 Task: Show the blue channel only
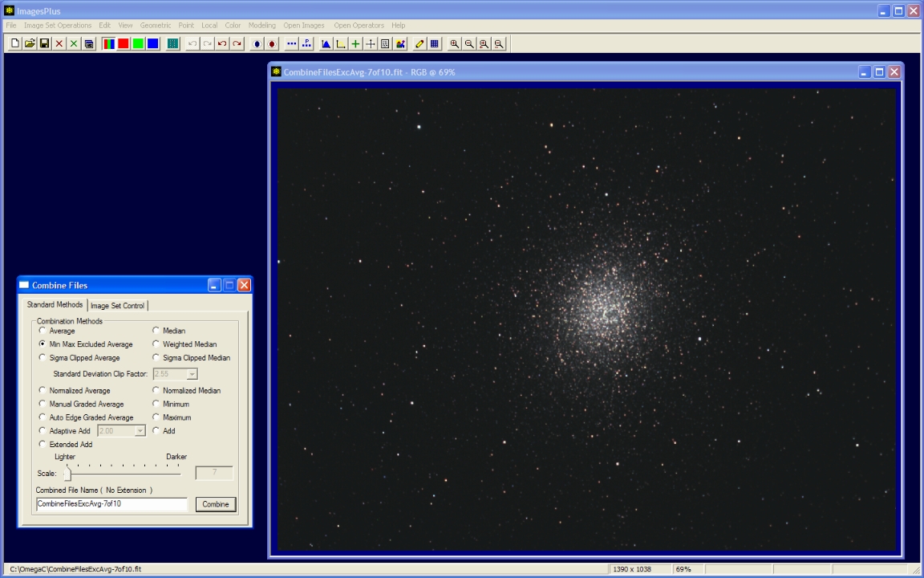(x=152, y=43)
